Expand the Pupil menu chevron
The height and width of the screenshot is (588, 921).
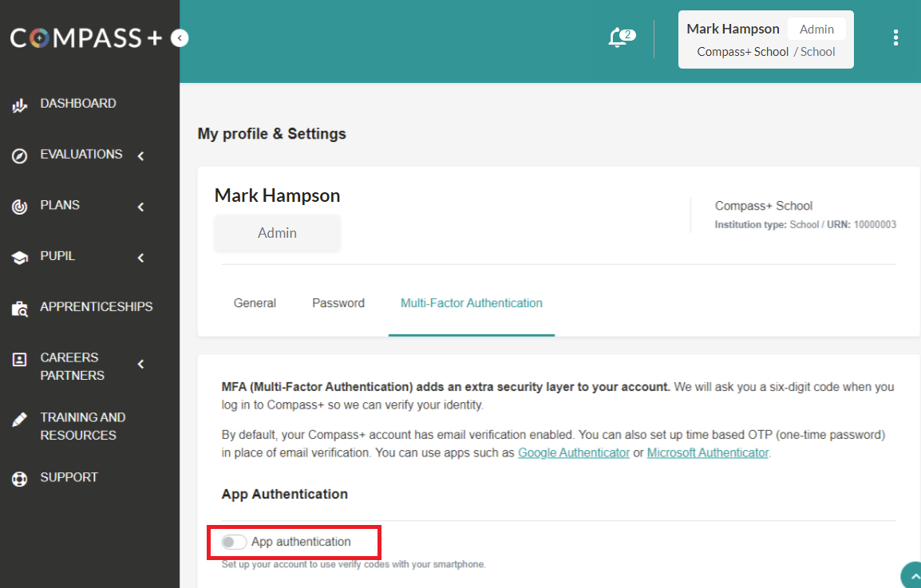[x=141, y=258]
